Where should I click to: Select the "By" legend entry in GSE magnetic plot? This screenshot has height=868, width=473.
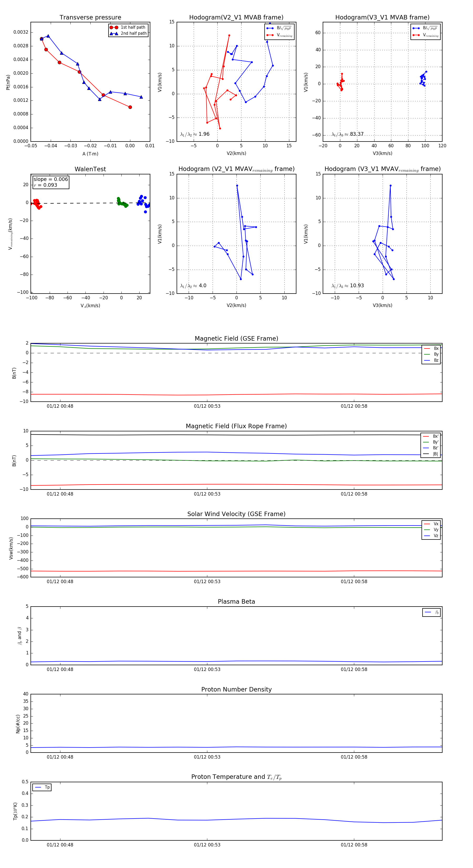(x=431, y=354)
